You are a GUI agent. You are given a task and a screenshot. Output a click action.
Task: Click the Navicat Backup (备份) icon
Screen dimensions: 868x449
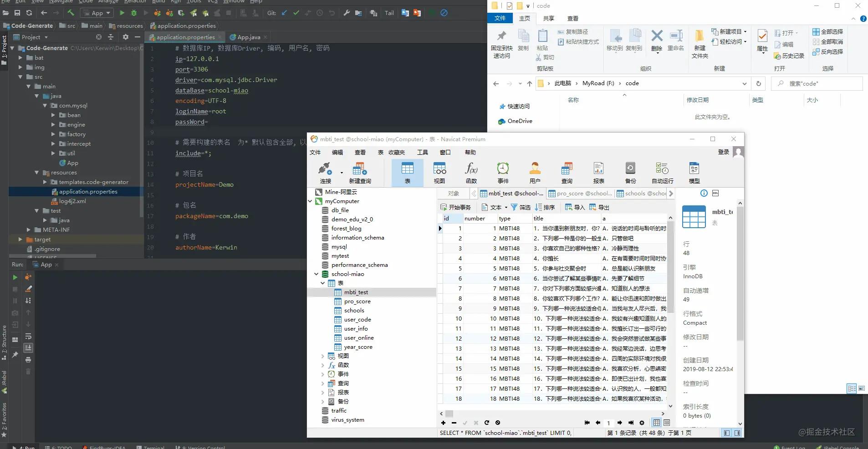pos(630,173)
